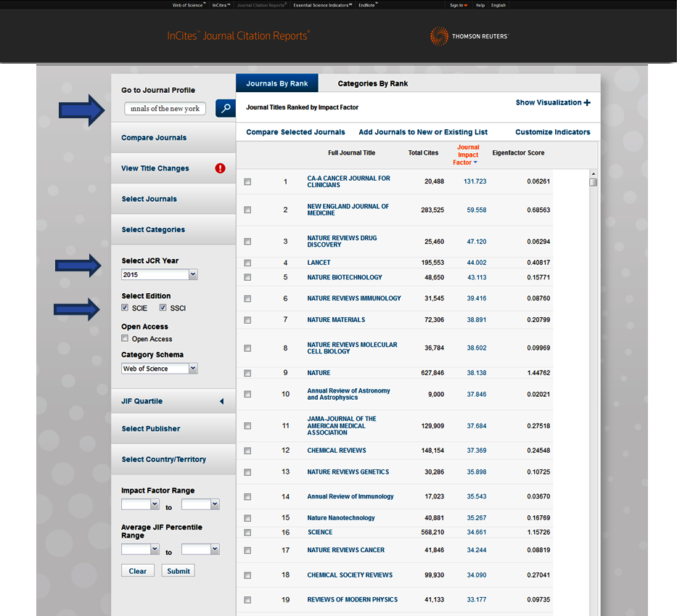Open the Chemical Reviews journal link
Image resolution: width=677 pixels, height=616 pixels.
tap(337, 451)
